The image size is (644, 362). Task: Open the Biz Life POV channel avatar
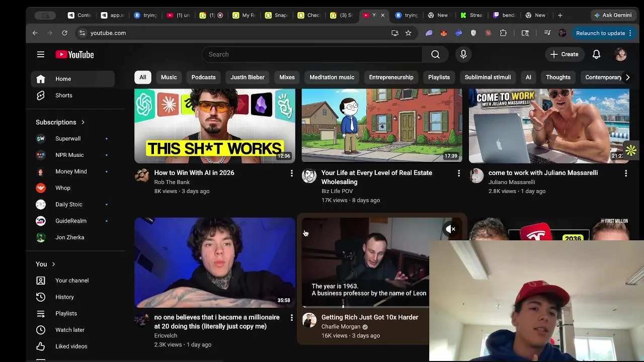(309, 175)
